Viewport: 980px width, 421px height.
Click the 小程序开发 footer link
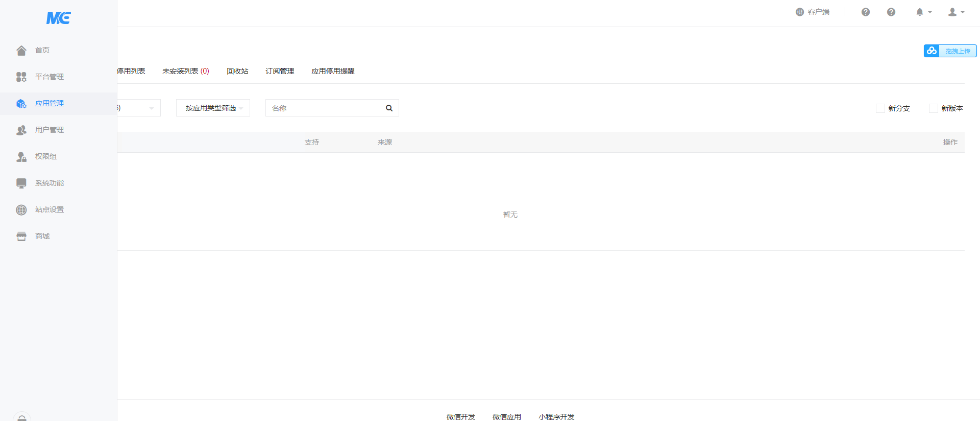(556, 416)
